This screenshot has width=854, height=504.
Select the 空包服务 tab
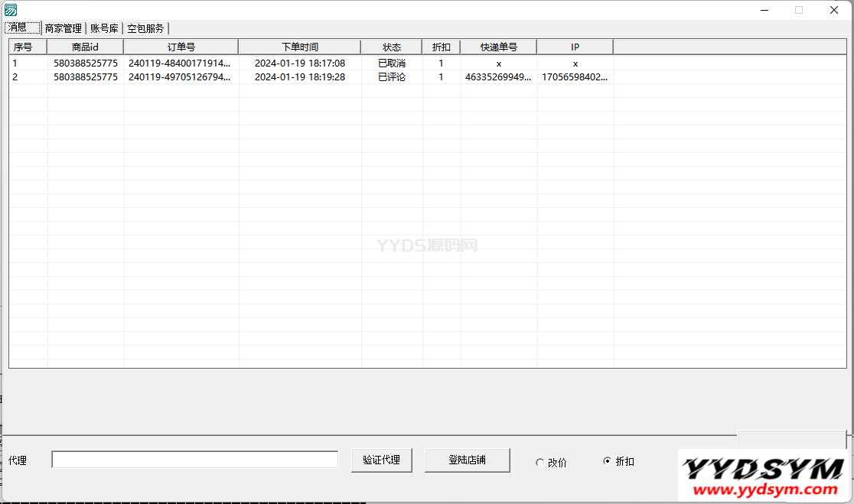145,28
